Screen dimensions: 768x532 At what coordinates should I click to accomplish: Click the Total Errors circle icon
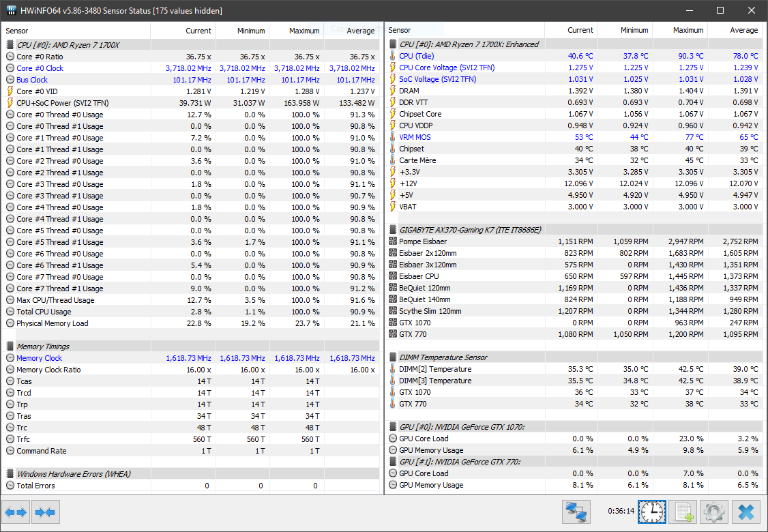point(10,486)
